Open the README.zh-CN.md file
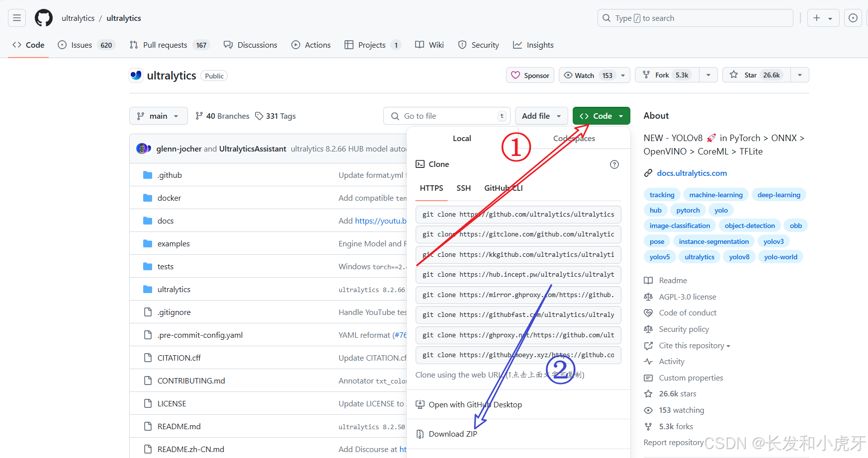Viewport: 868px width, 458px height. tap(191, 449)
